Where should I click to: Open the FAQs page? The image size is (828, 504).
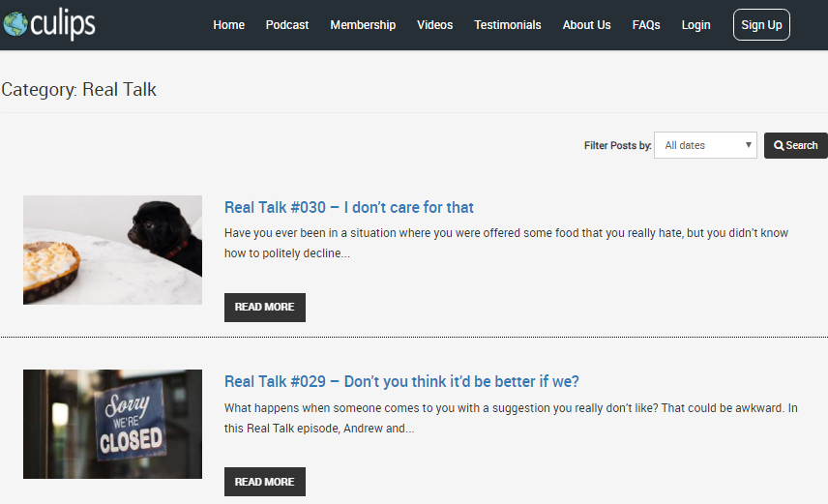646,25
